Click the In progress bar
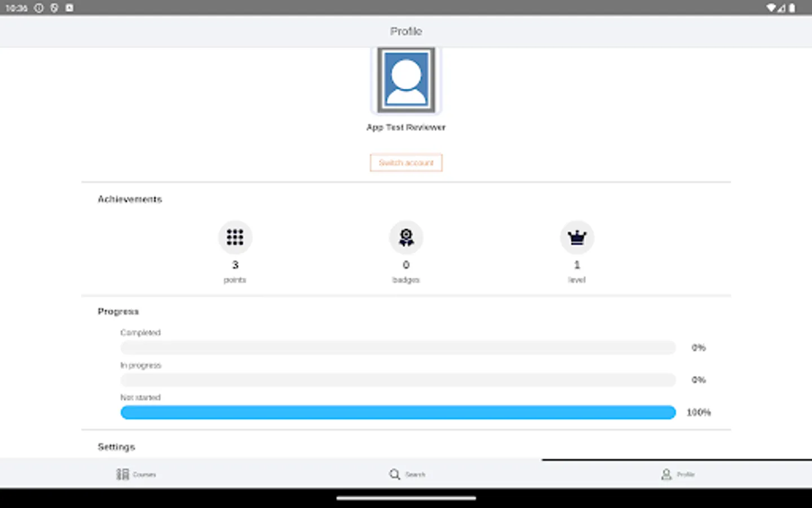812x508 pixels. pyautogui.click(x=398, y=380)
